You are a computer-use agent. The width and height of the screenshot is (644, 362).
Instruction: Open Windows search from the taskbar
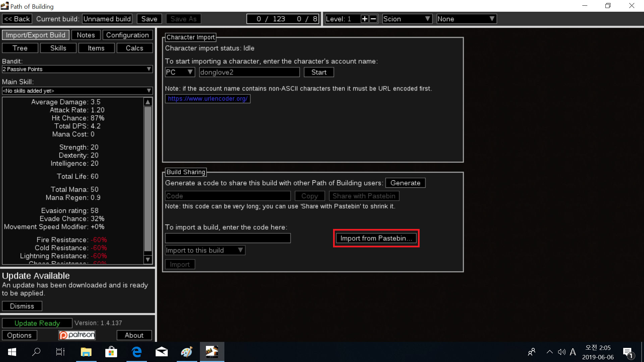pyautogui.click(x=36, y=352)
